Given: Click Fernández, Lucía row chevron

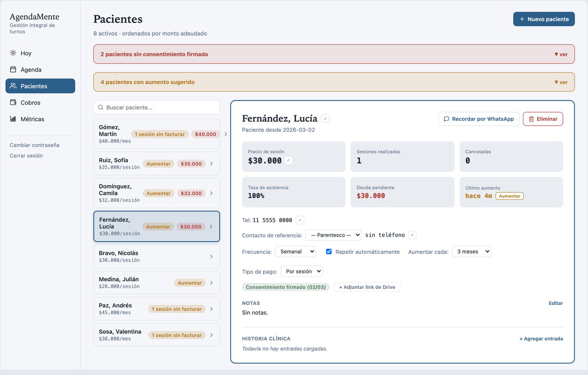Looking at the screenshot, I should coord(211,227).
